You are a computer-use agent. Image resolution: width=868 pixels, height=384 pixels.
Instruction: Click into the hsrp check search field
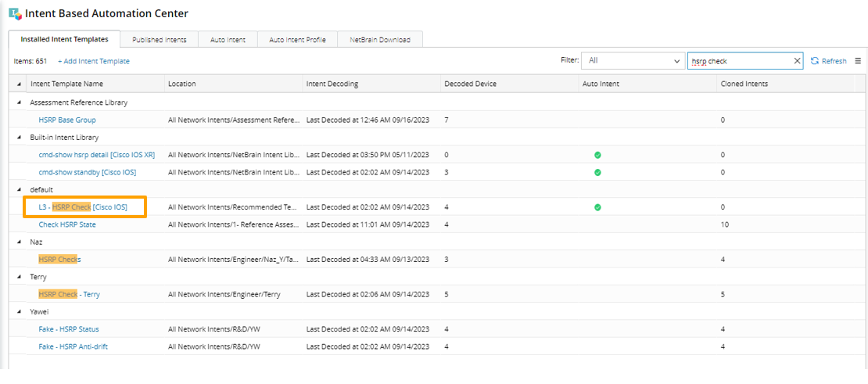point(739,61)
